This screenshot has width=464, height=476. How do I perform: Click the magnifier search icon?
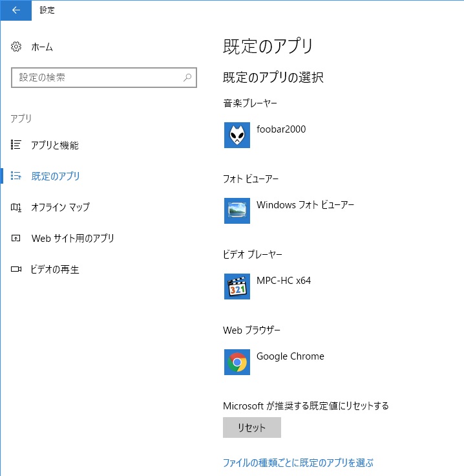(x=187, y=78)
